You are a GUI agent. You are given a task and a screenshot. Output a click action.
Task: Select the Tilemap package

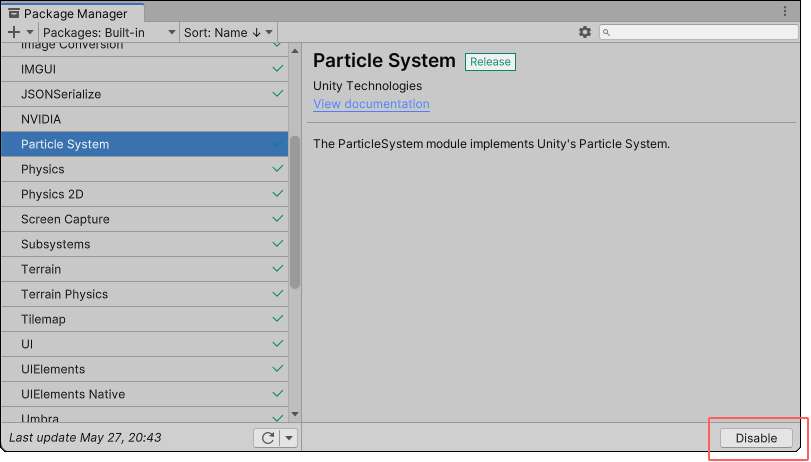144,319
